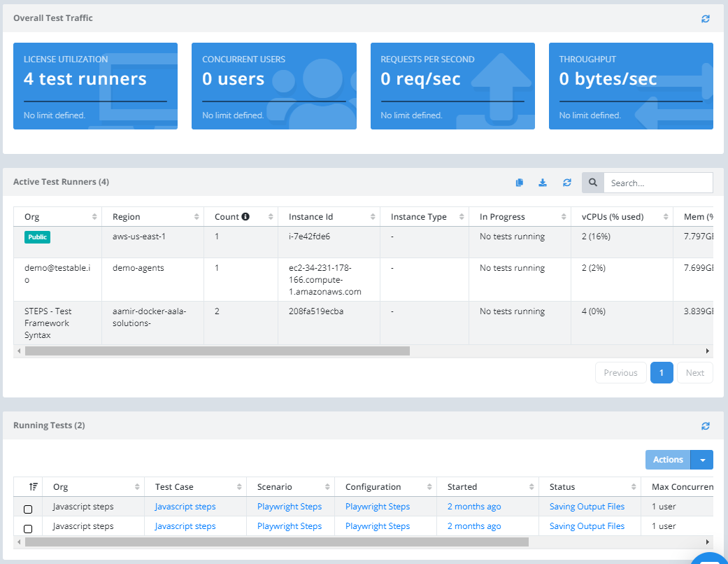Click sort arrows on Instance Type column

[x=462, y=216]
